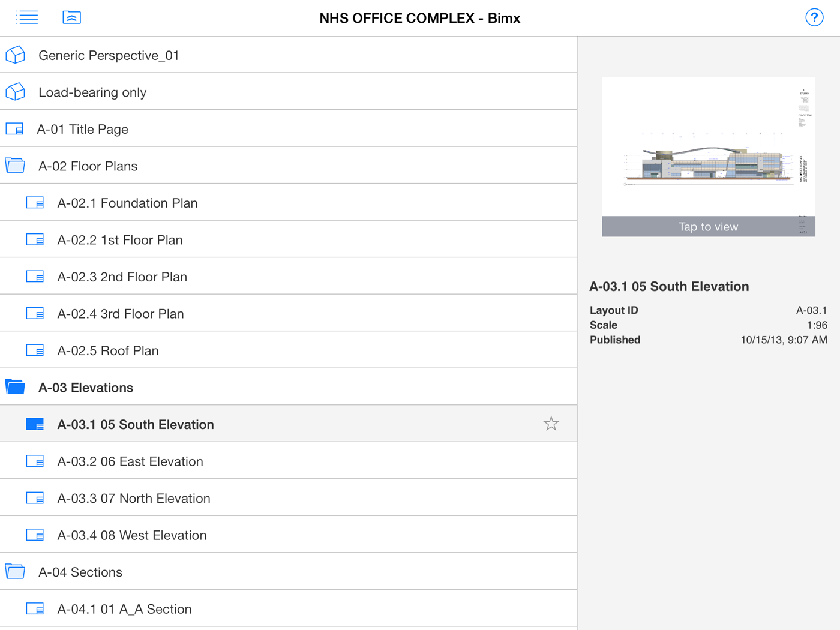Click layout icon for A-03.2 06 East Elevation
Viewport: 840px width, 630px height.
(x=35, y=461)
